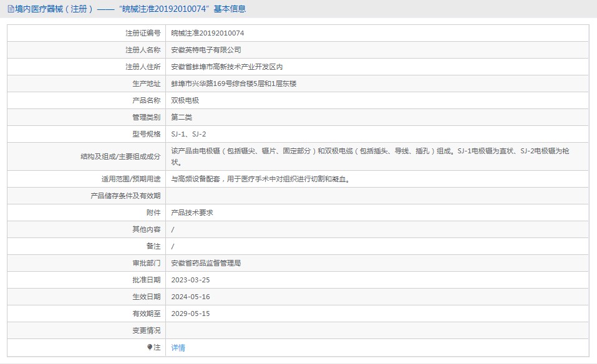Select model spec SJ-1、SJ-2
597x364 pixels.
[188, 134]
